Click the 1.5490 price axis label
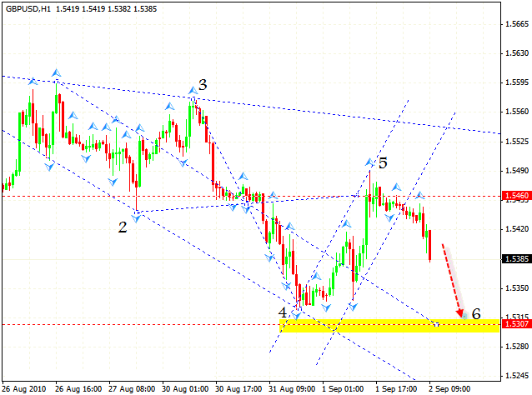The width and height of the screenshot is (532, 395). (x=517, y=171)
